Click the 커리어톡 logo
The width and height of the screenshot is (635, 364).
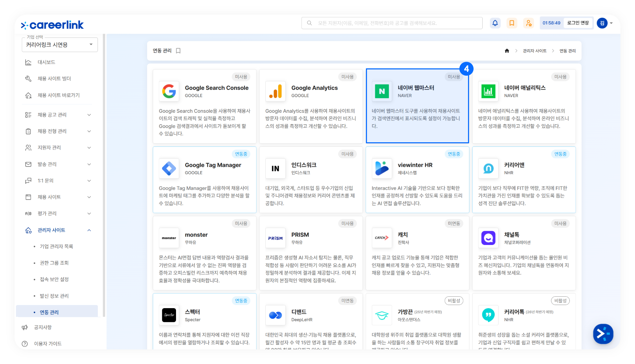(488, 315)
